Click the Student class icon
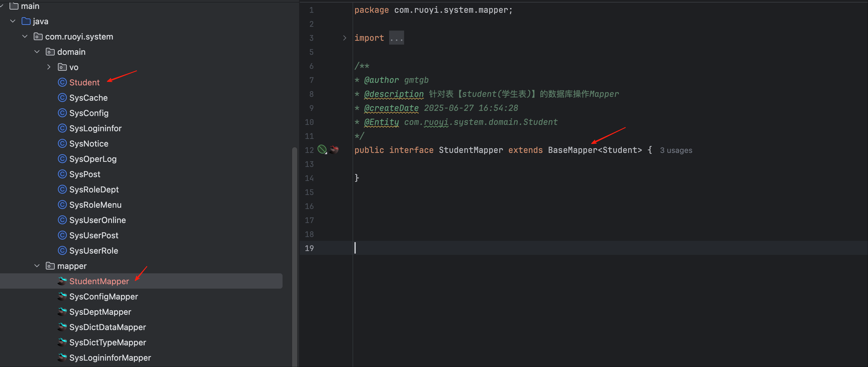Viewport: 868px width, 367px height. [62, 82]
